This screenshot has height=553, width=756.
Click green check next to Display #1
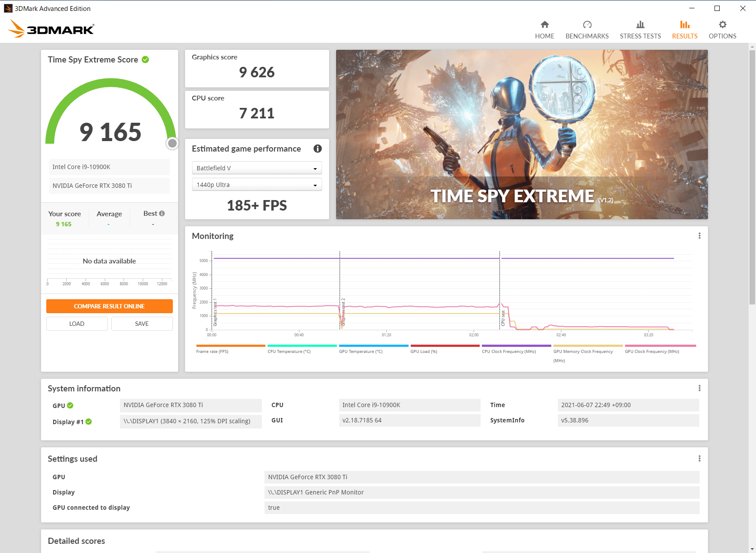89,422
